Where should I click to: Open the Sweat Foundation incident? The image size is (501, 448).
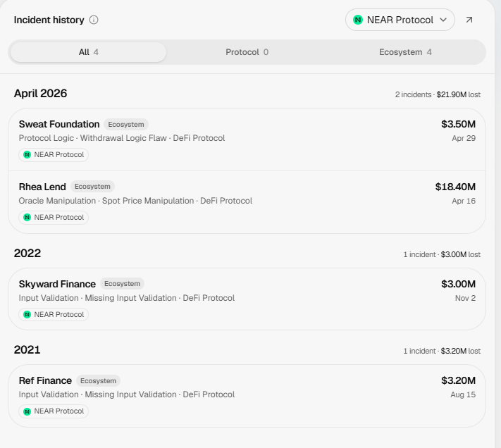tap(247, 139)
